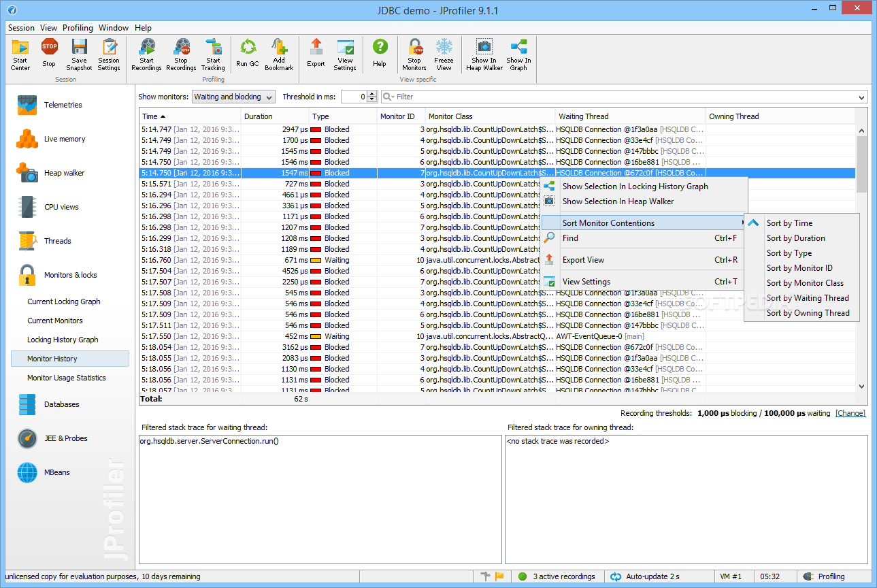Expand the Sort Monitor Contentions submenu
The image size is (877, 588).
tap(643, 223)
